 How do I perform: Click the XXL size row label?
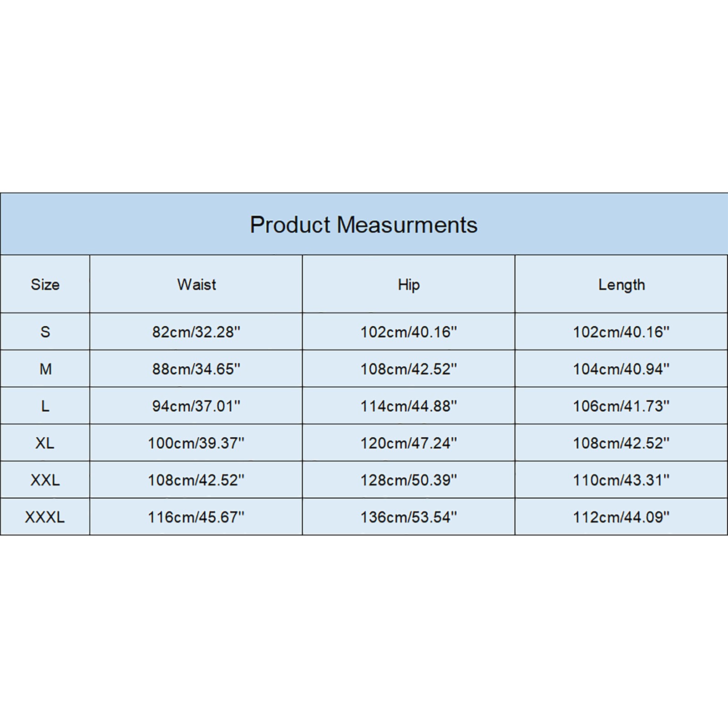(x=45, y=480)
